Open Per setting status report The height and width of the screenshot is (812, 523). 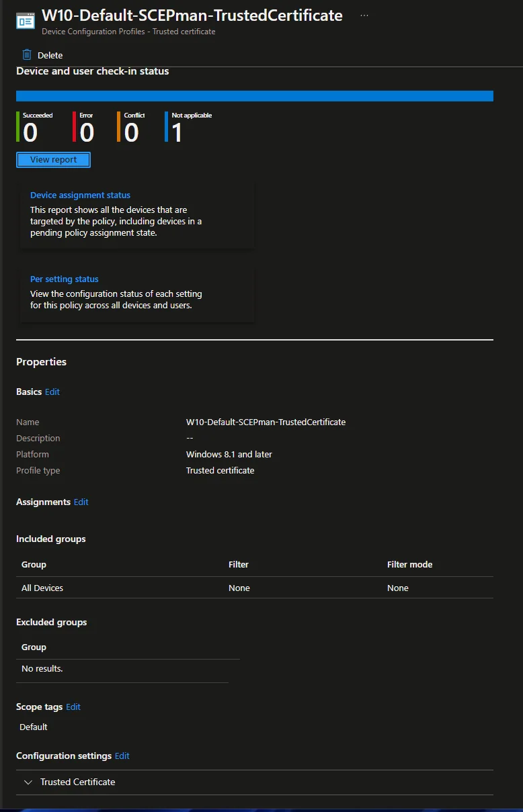(65, 279)
